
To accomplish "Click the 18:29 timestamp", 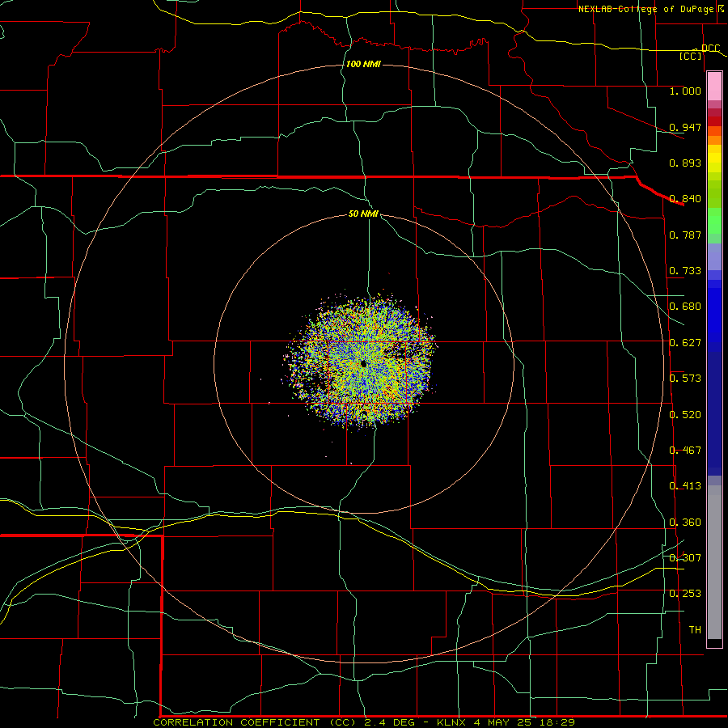I will pos(558,722).
